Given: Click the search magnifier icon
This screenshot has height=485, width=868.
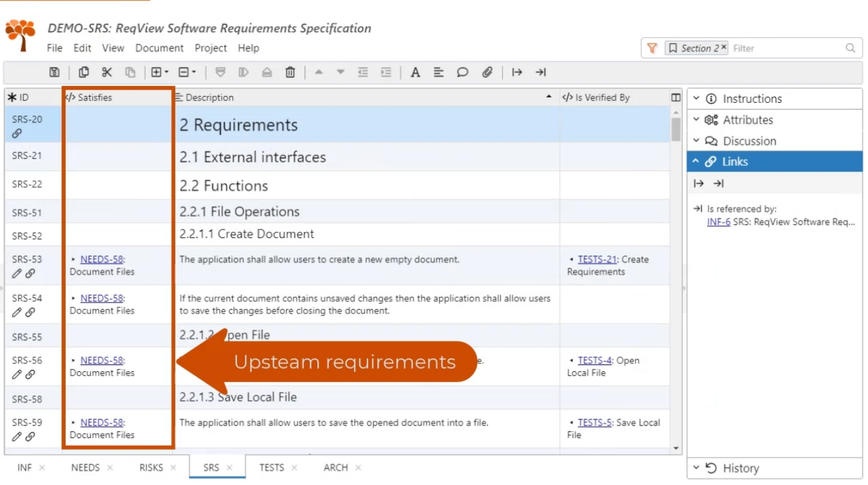Looking at the screenshot, I should pyautogui.click(x=850, y=48).
